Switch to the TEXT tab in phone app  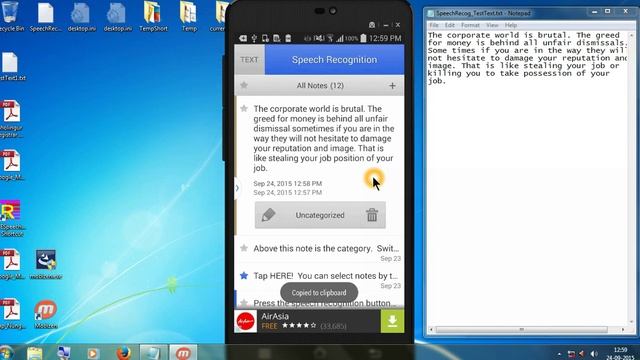click(249, 60)
